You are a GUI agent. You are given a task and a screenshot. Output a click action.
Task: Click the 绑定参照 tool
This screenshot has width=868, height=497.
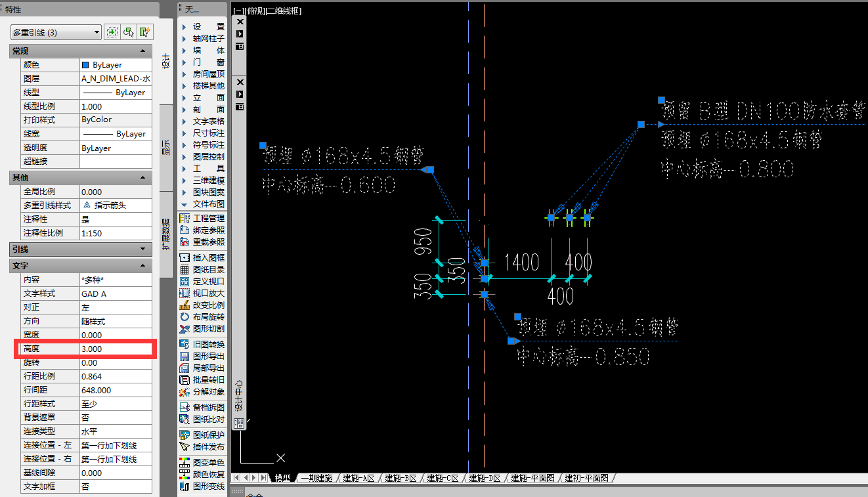[202, 230]
